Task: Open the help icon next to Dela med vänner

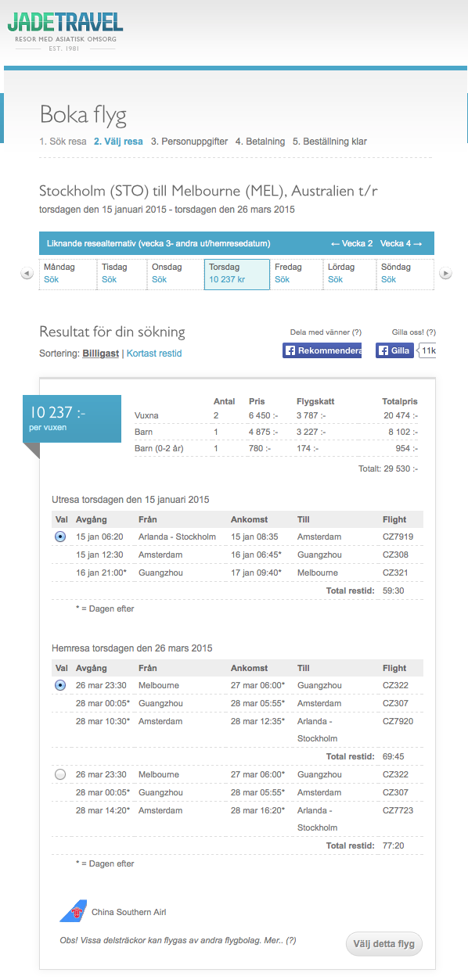Action: (357, 332)
